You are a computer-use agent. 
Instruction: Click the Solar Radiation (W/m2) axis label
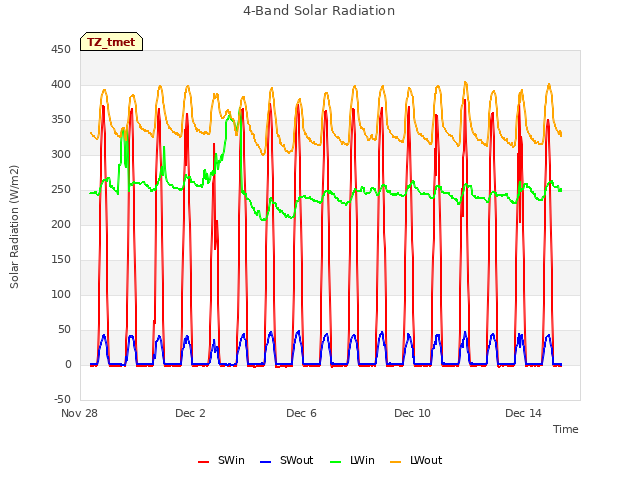(x=14, y=227)
